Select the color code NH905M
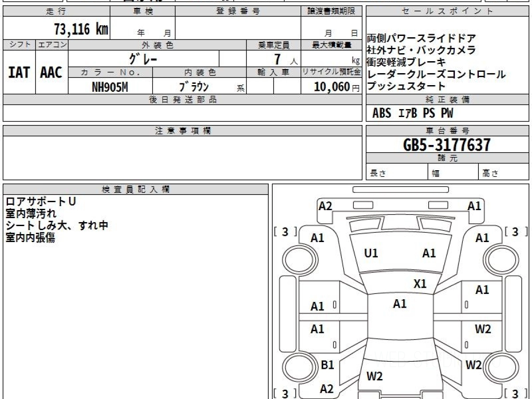The image size is (532, 399). 110,87
